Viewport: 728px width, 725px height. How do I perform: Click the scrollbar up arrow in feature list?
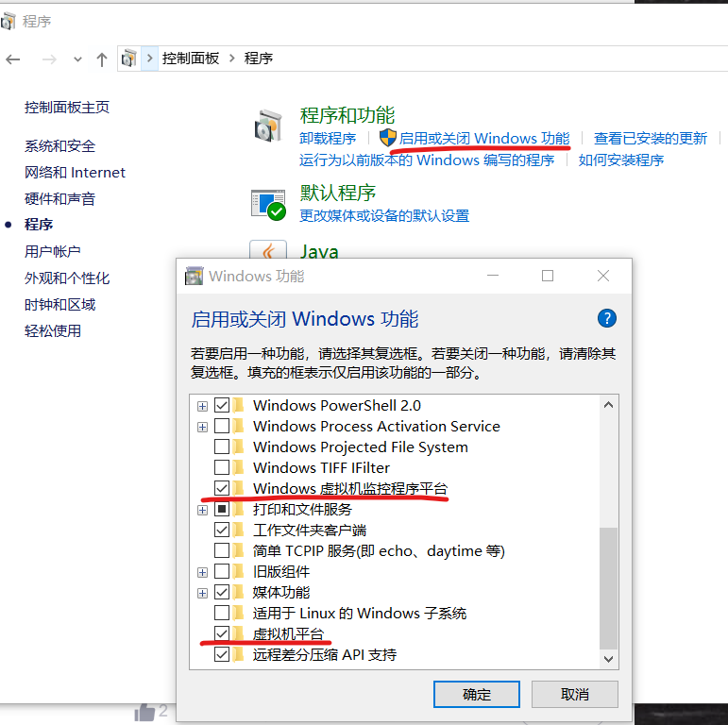[x=608, y=405]
